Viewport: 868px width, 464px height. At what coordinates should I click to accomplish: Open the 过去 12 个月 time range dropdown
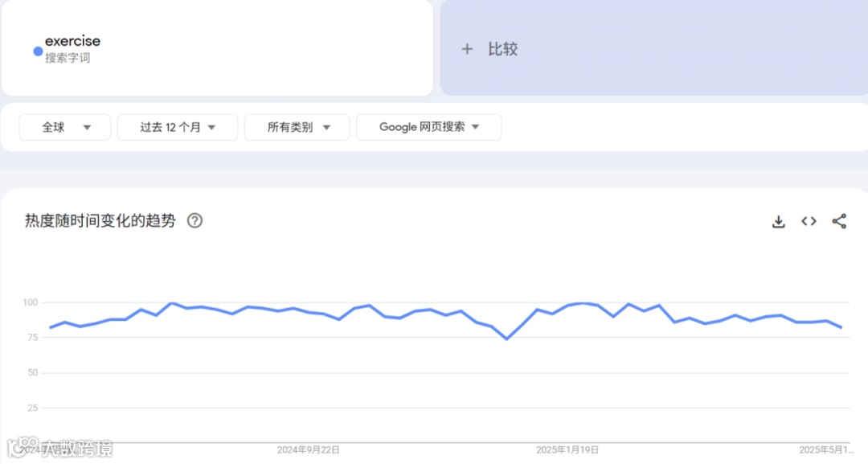[x=178, y=127]
